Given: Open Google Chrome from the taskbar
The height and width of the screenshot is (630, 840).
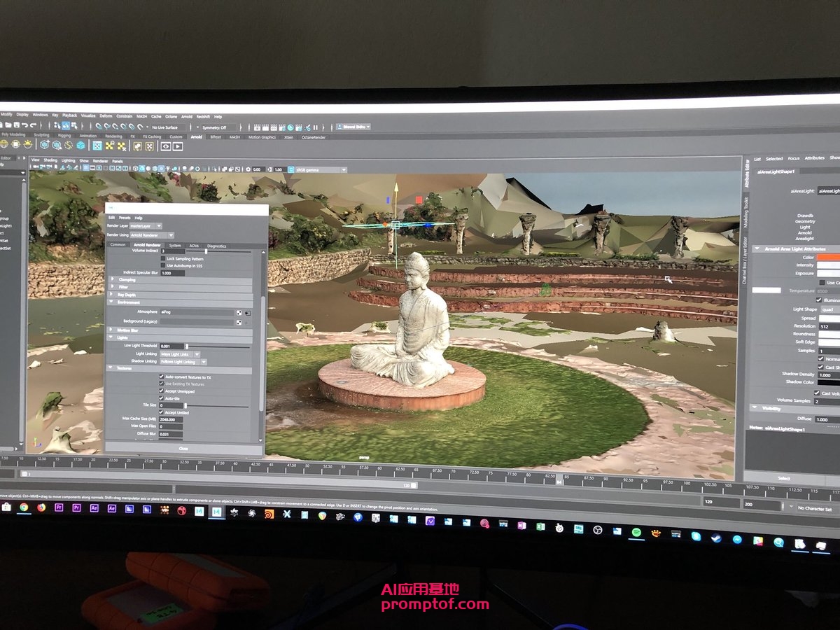Looking at the screenshot, I should coord(24,507).
